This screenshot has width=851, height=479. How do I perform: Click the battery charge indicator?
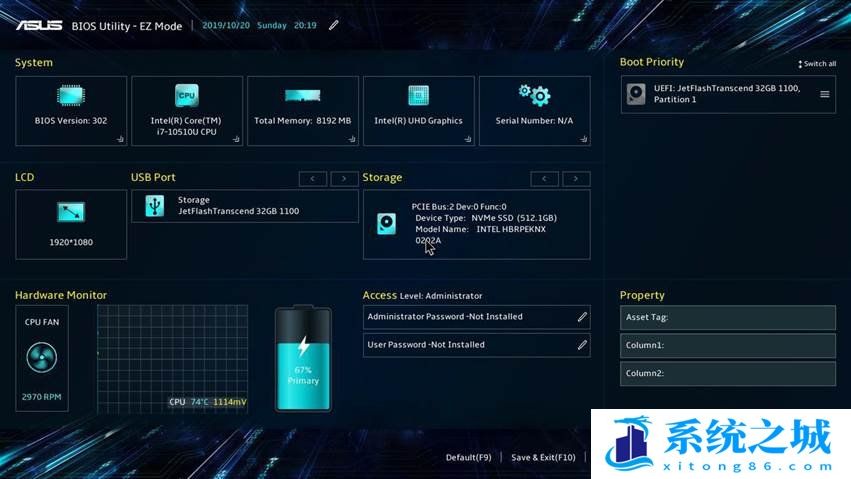pyautogui.click(x=303, y=358)
